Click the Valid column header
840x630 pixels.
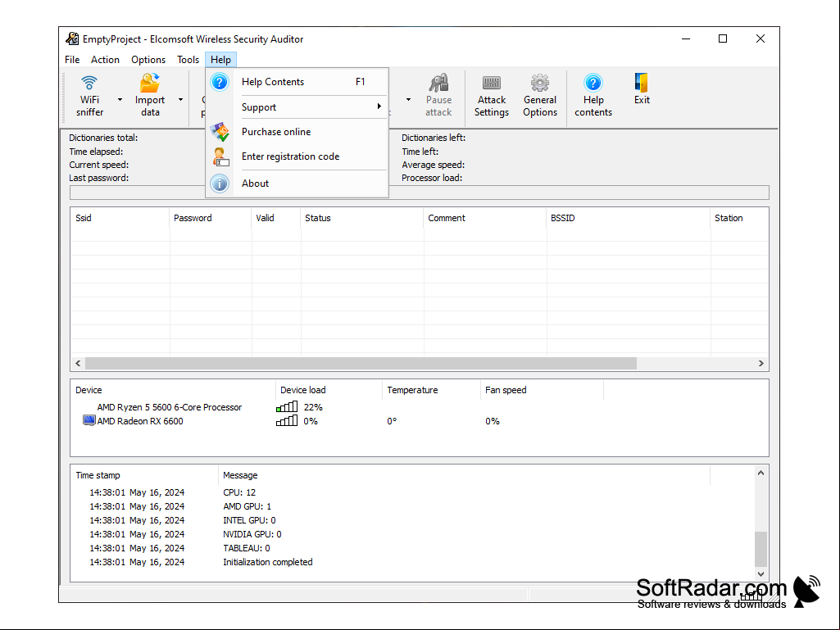point(276,218)
